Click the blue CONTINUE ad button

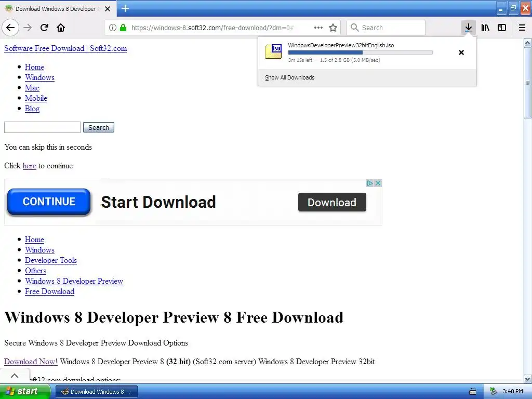[49, 202]
